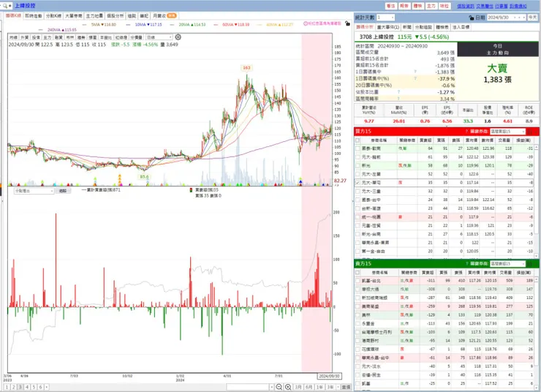
Task: Expand the arrow after the 3年 range button
Action: click(338, 387)
